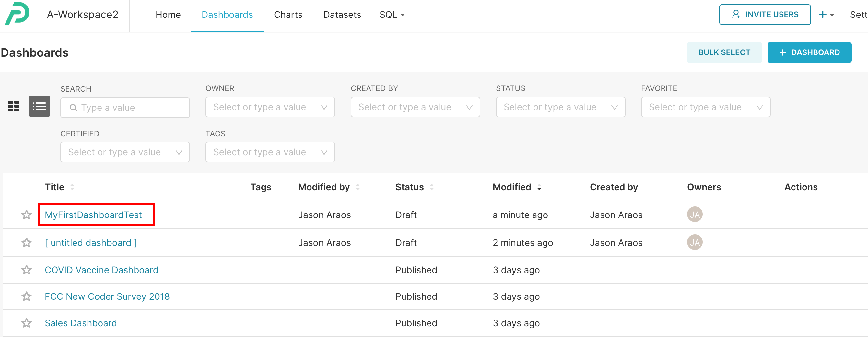Click the JA owner avatar for MyFirstDashboardTest

coord(695,214)
